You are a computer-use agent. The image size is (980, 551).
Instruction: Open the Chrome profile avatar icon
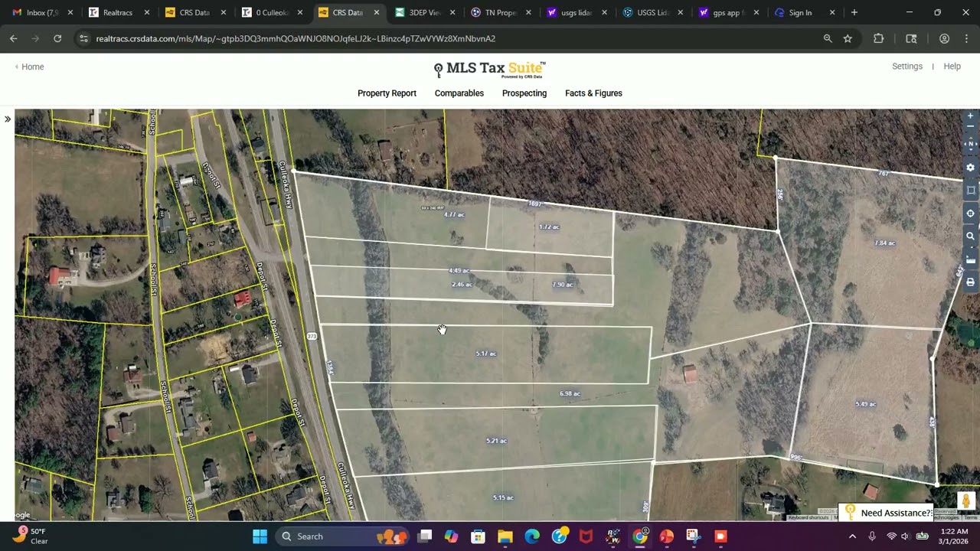(944, 38)
